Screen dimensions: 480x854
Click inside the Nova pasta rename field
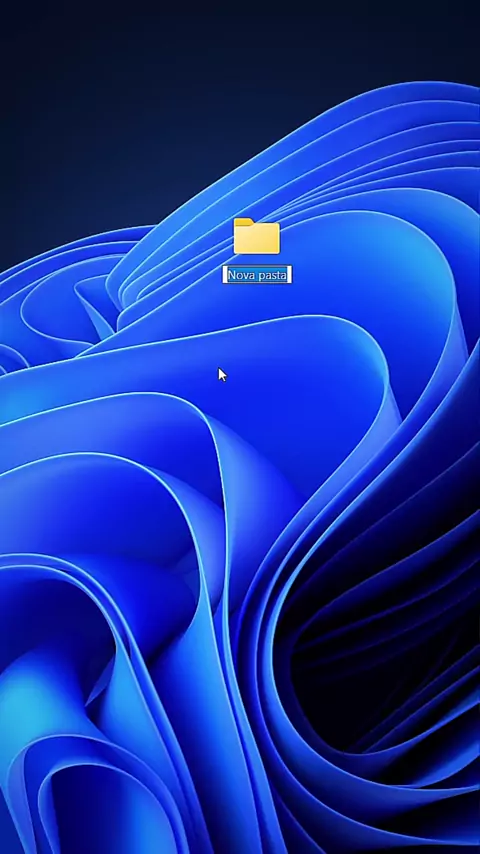click(x=257, y=274)
